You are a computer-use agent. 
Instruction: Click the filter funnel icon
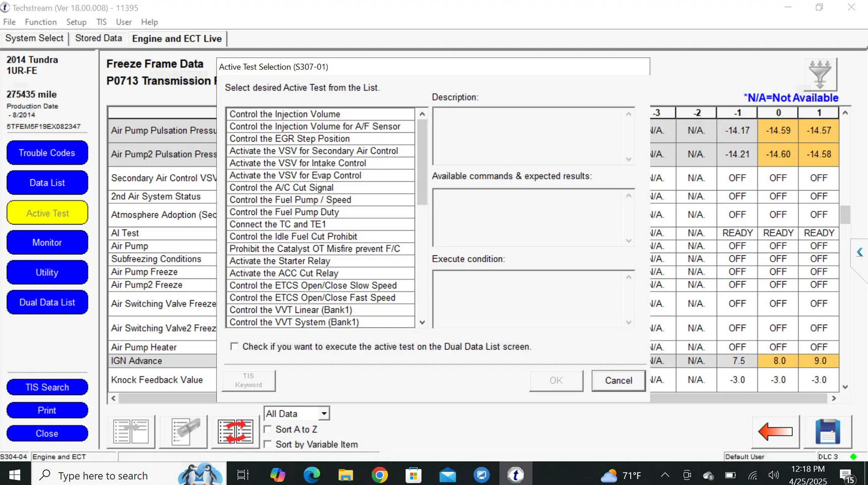coord(820,74)
